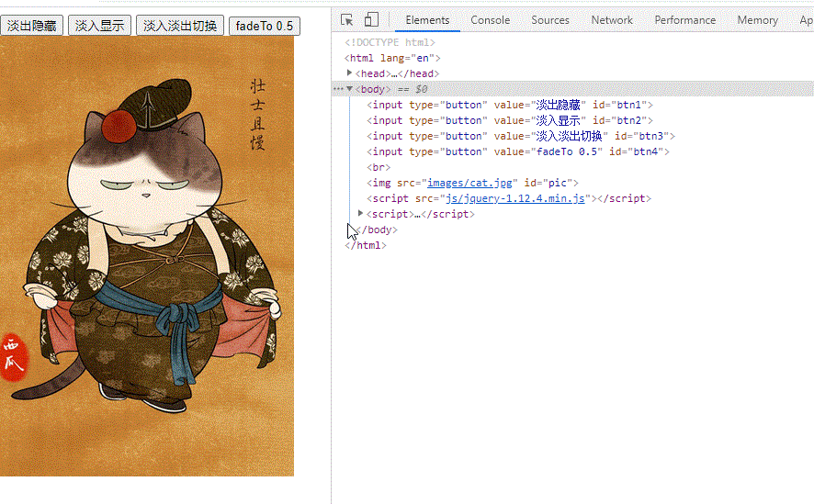Select the input line with id btn1
Image resolution: width=814 pixels, height=504 pixels.
tap(510, 105)
